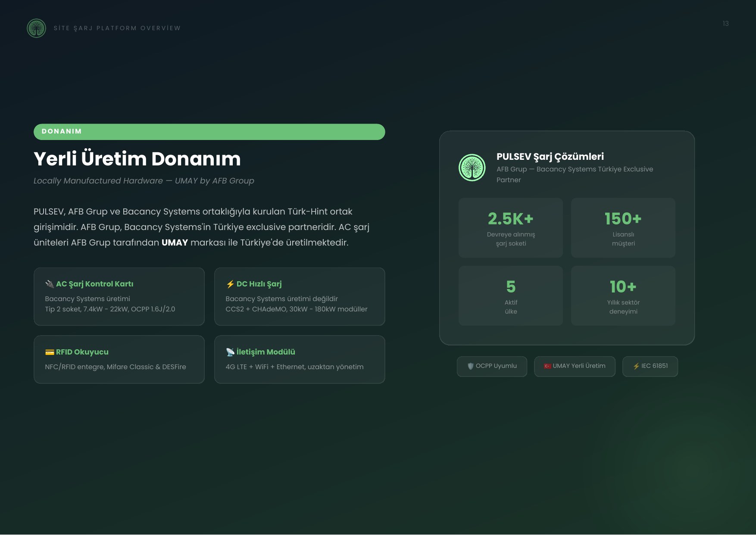This screenshot has width=756, height=535.
Task: Click the Bacancy Systems üretimi değildir text
Action: click(x=281, y=299)
